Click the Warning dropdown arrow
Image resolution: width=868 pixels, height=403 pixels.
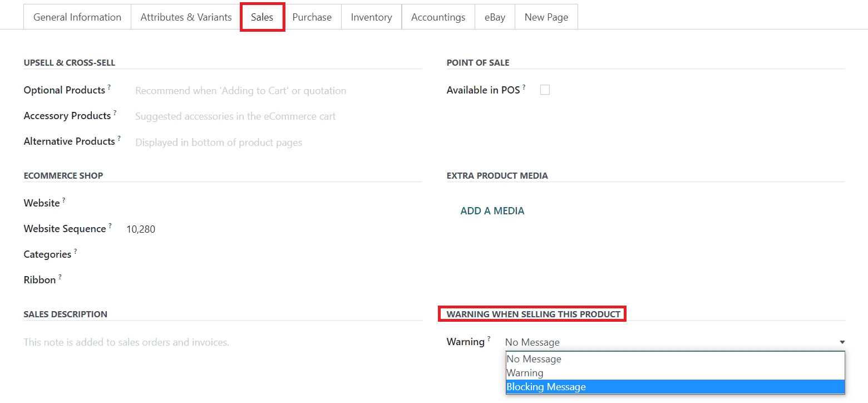[x=842, y=342]
